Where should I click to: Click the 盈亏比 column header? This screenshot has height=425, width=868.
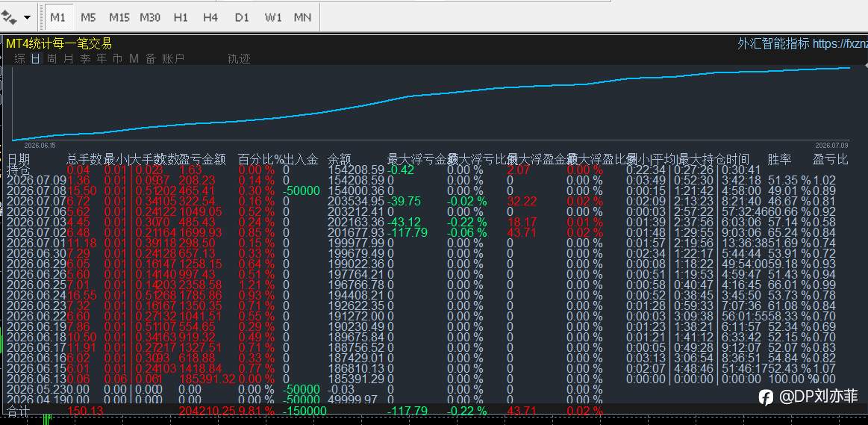(x=831, y=160)
